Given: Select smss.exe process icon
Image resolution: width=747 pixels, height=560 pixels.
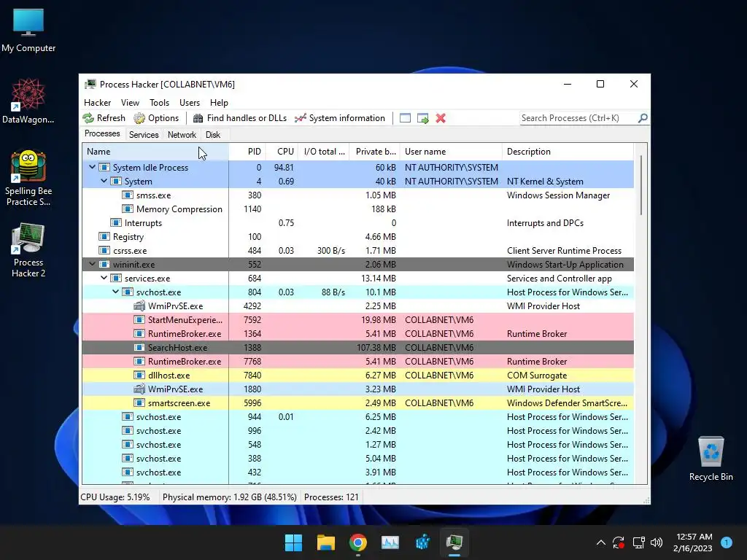Looking at the screenshot, I should pyautogui.click(x=127, y=195).
